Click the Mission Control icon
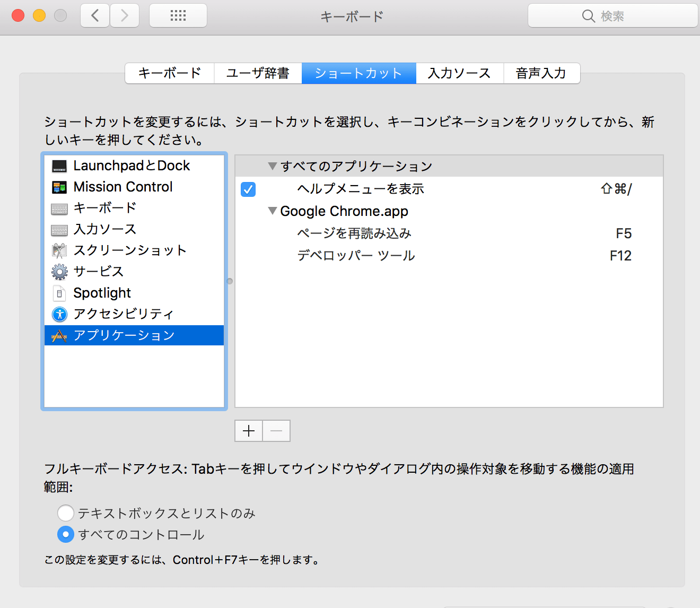The image size is (700, 608). [x=59, y=187]
